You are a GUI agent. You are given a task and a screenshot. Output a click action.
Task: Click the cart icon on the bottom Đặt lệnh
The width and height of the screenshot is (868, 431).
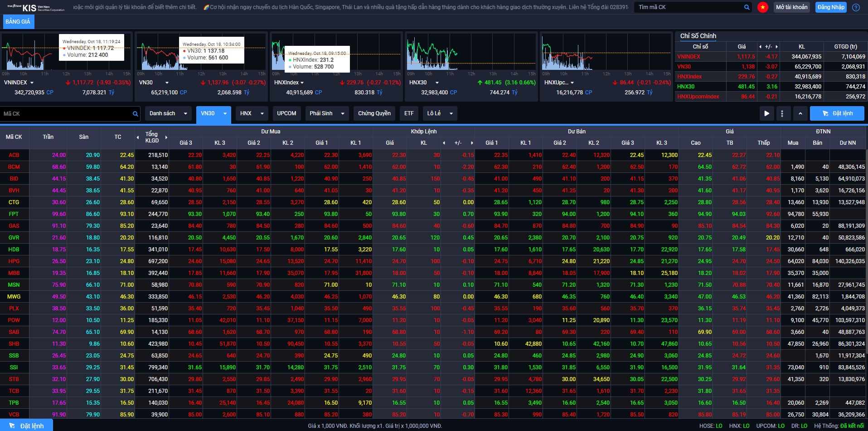pyautogui.click(x=12, y=426)
